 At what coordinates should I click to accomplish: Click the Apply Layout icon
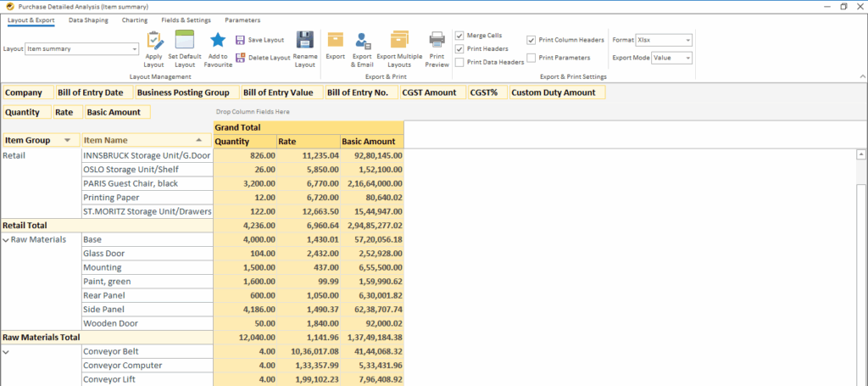(x=154, y=41)
